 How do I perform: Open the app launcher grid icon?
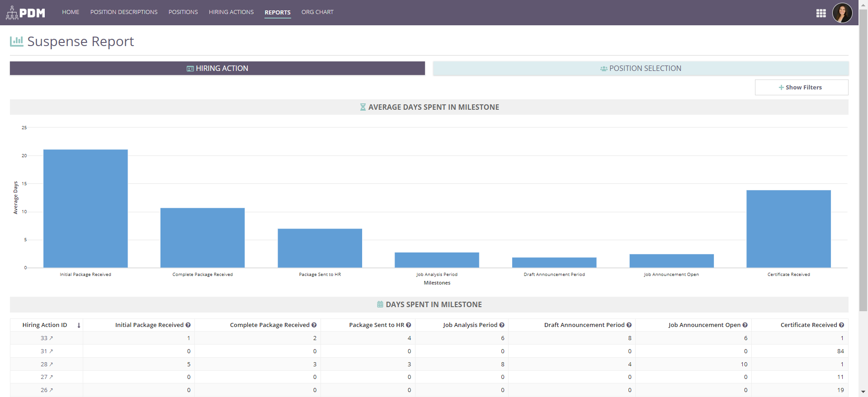coord(821,13)
